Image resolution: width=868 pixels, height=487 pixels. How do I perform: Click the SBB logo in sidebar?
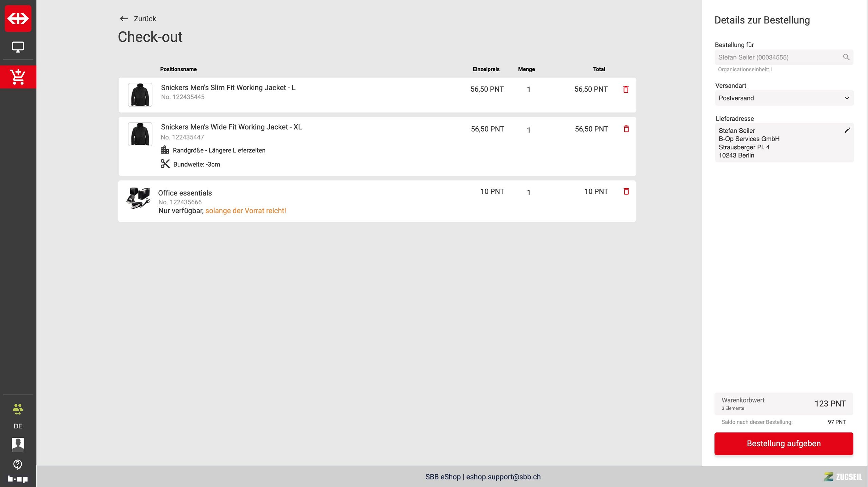pos(18,18)
